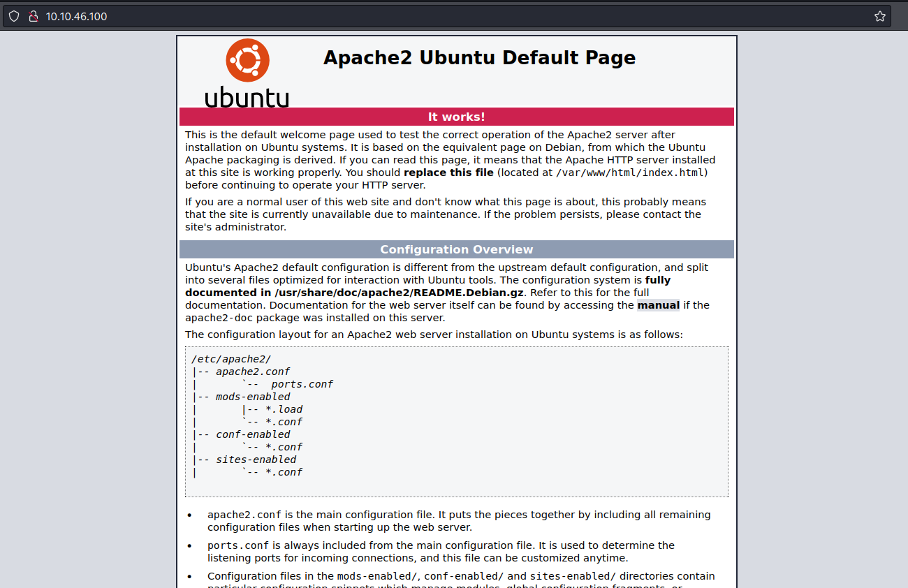Click mods-enabled in the config tree
The width and height of the screenshot is (908, 588).
coord(252,397)
